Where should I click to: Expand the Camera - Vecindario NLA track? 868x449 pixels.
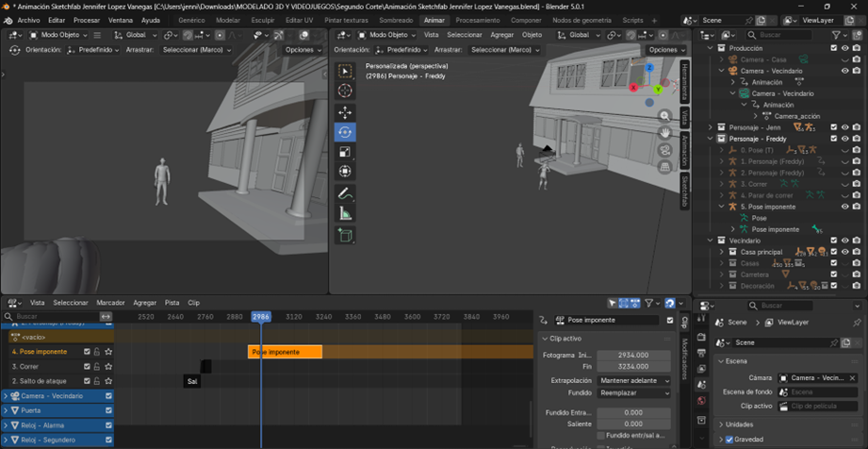[x=6, y=396]
